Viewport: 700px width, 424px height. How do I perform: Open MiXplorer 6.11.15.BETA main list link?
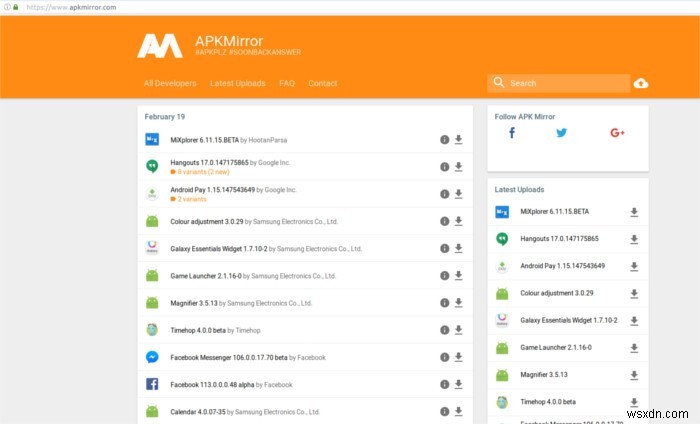pos(204,140)
